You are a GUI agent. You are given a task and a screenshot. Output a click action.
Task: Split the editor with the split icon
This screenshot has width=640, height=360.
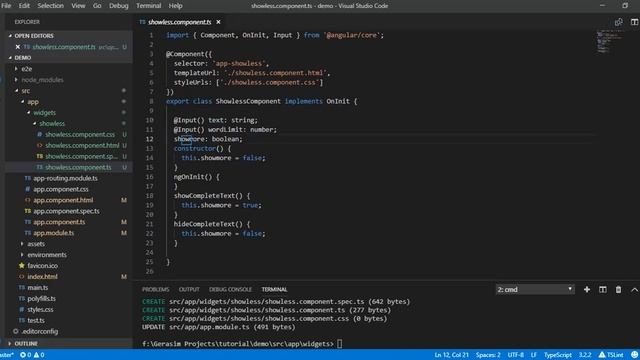pyautogui.click(x=634, y=22)
